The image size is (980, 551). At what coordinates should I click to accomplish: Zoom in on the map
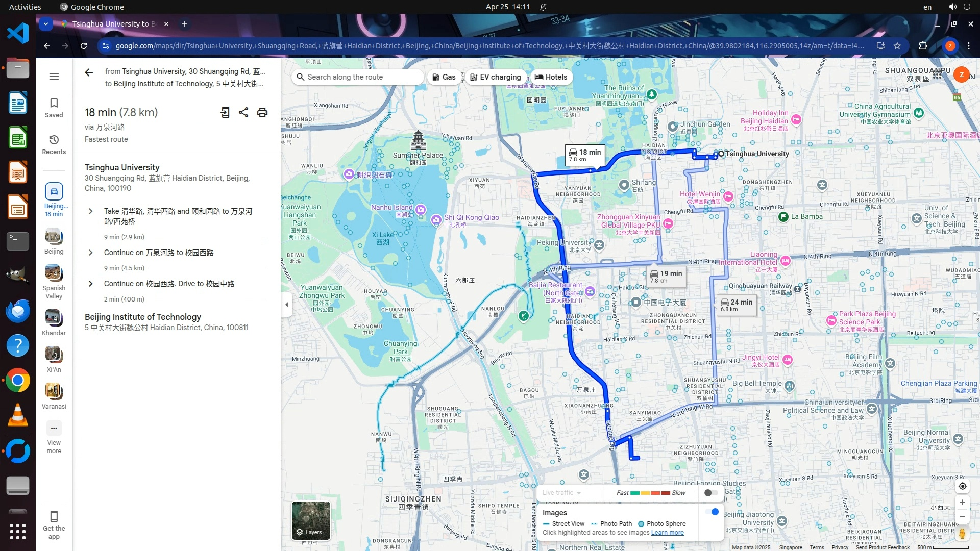click(x=962, y=503)
